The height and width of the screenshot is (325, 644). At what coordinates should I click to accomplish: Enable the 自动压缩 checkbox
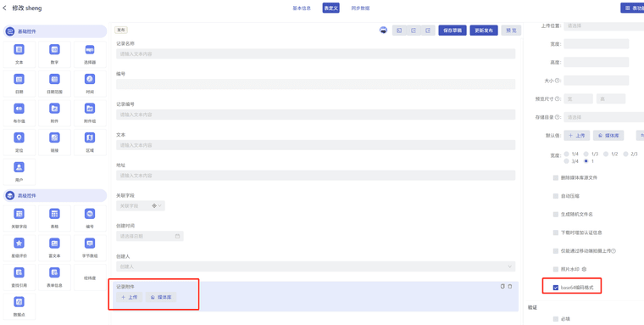(556, 196)
